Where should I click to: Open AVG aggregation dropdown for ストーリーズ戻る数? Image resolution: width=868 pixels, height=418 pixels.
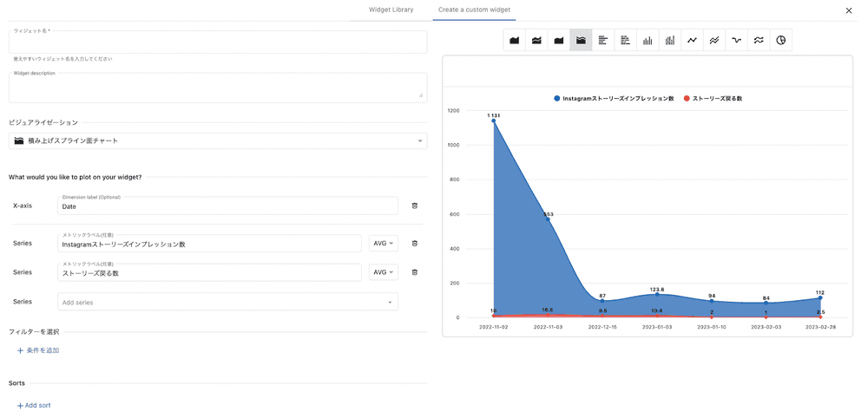click(383, 272)
